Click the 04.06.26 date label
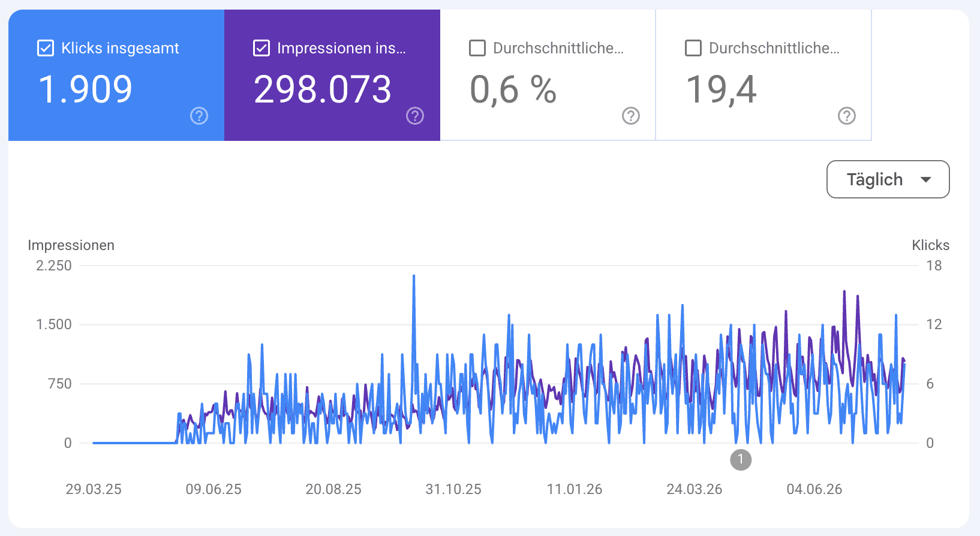Screen dimensions: 980x536 (x=814, y=489)
